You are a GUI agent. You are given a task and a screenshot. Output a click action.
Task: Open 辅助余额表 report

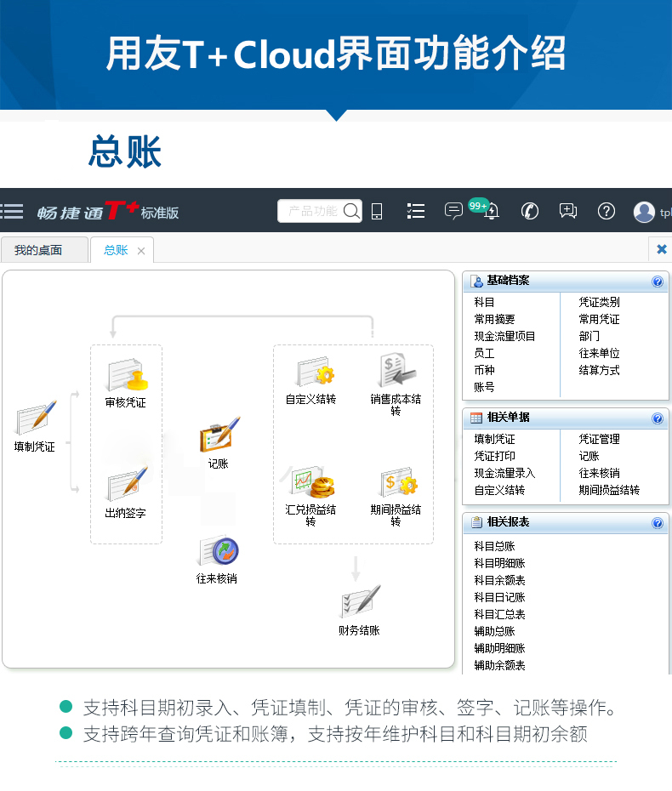(499, 665)
